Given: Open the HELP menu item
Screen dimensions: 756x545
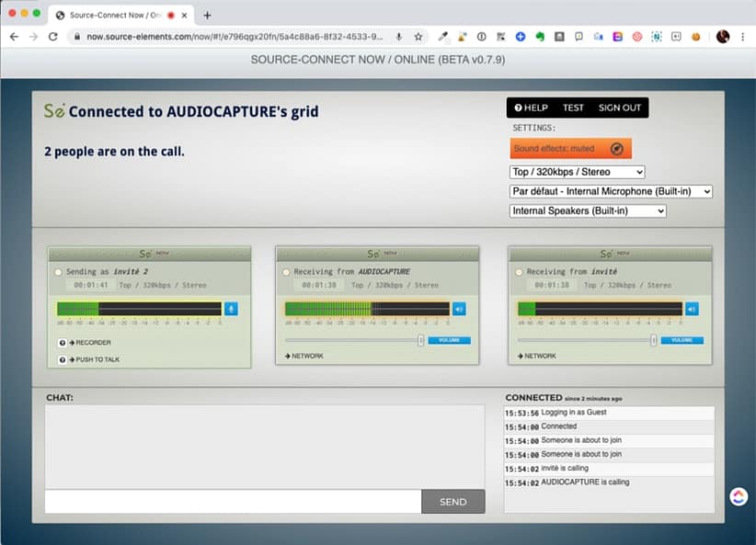Looking at the screenshot, I should [531, 108].
